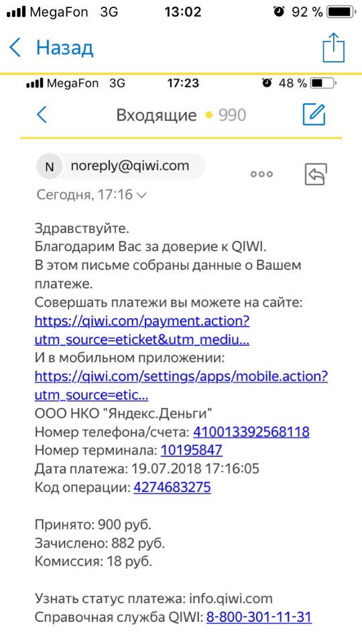
Task: Open the qiwi.com/payment.action link
Action: 142,331
